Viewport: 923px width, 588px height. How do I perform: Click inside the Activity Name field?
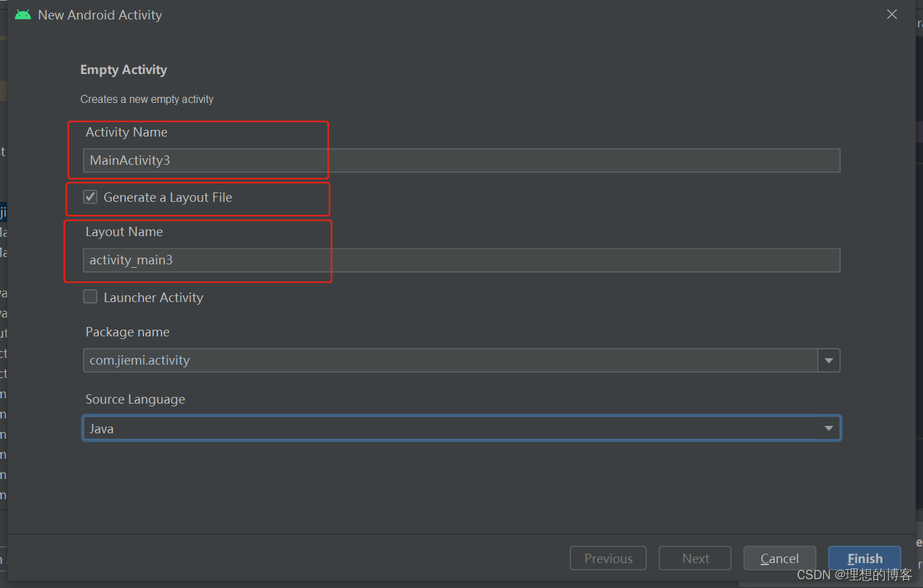pyautogui.click(x=461, y=160)
